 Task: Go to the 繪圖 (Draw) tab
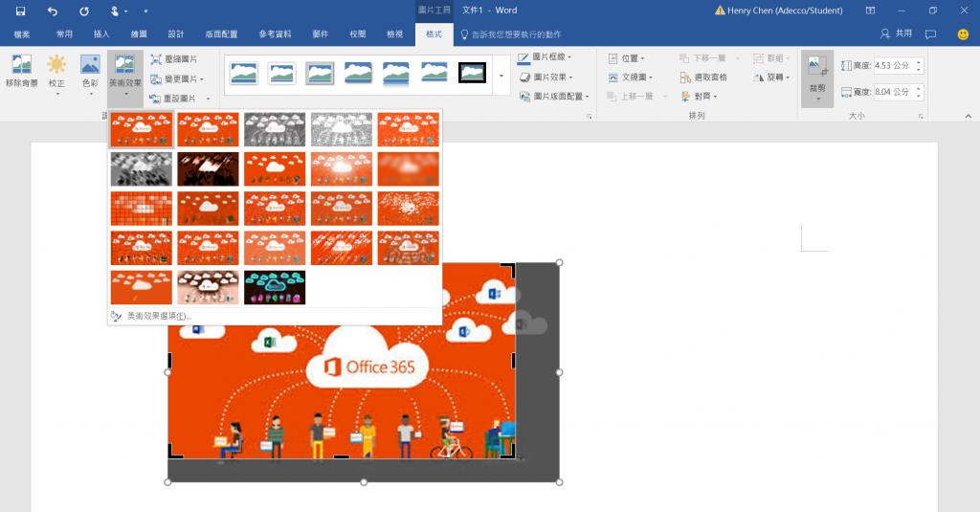(x=139, y=34)
